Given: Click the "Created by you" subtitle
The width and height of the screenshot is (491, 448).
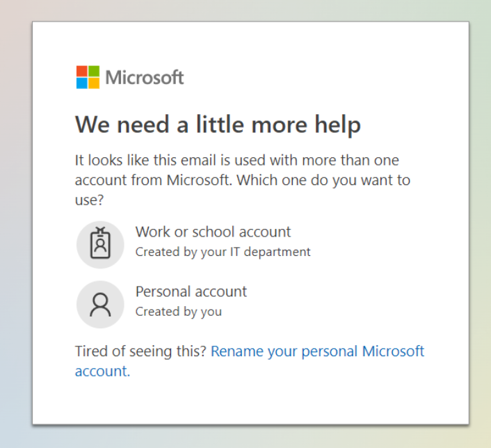Looking at the screenshot, I should tap(179, 312).
